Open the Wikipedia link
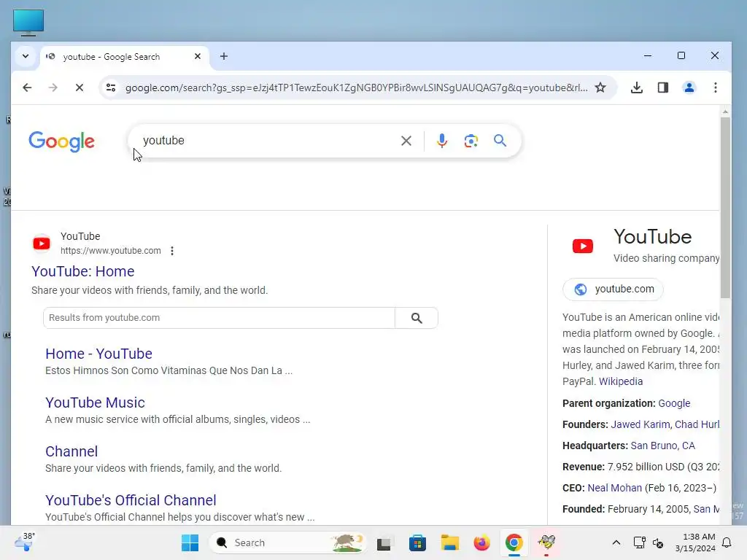Screen dimensions: 747x560 pyautogui.click(x=621, y=381)
